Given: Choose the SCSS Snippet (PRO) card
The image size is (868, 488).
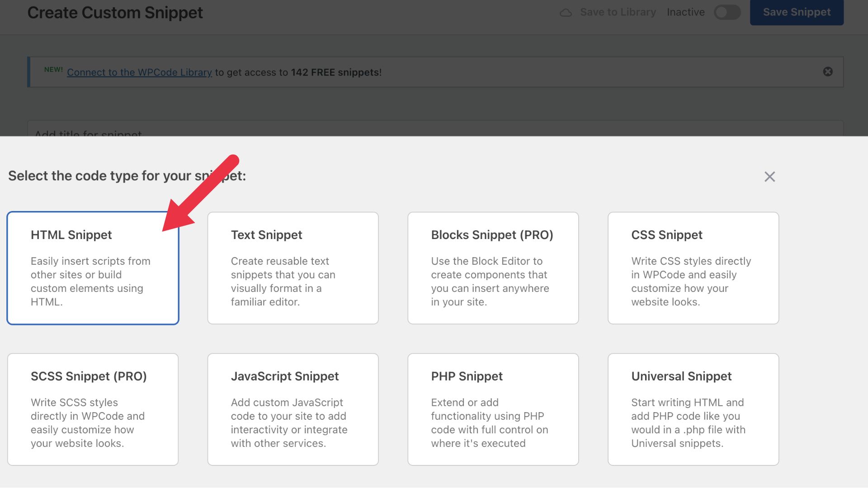Looking at the screenshot, I should click(93, 409).
